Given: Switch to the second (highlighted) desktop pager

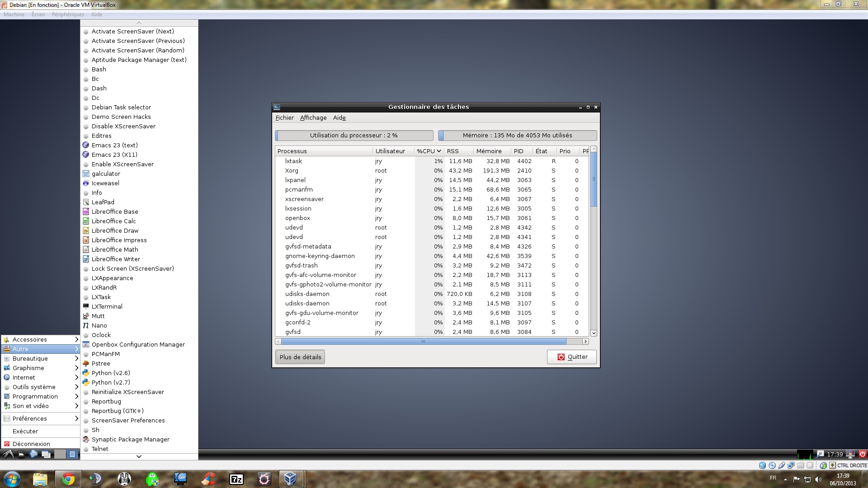Looking at the screenshot, I should pos(72,454).
